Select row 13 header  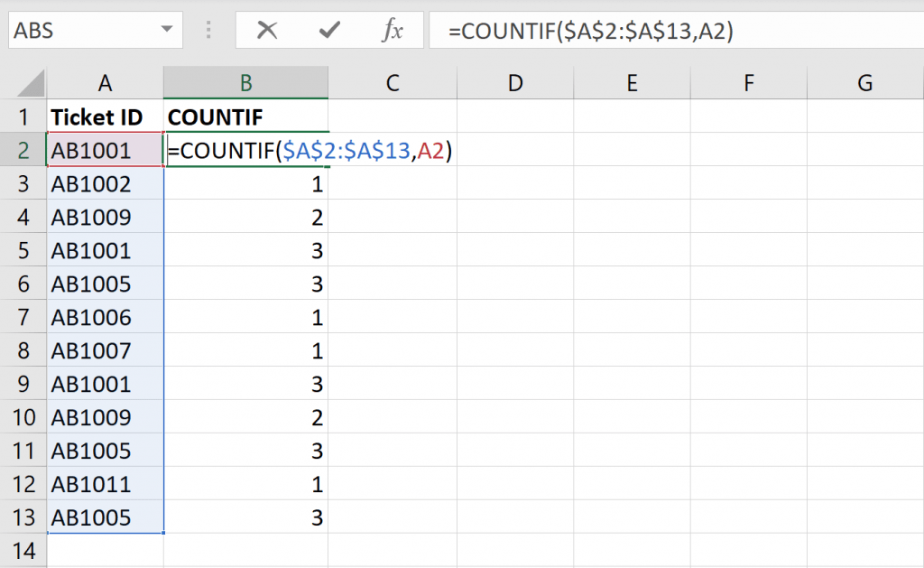23,517
